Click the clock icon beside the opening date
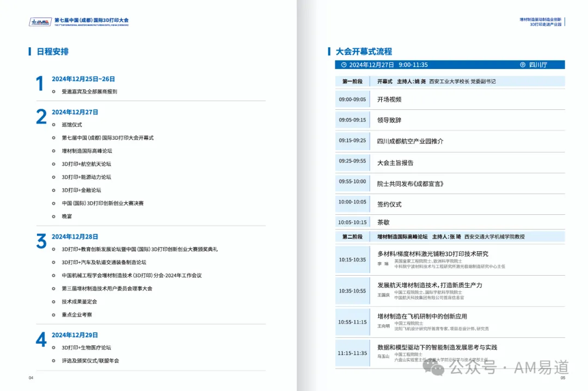Image resolution: width=588 pixels, height=391 pixels. point(344,65)
